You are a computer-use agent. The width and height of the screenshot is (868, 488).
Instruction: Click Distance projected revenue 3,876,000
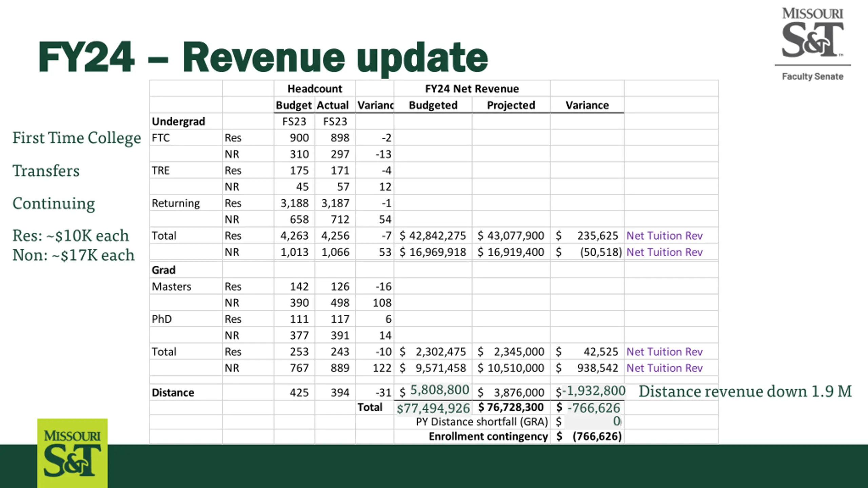pos(519,392)
